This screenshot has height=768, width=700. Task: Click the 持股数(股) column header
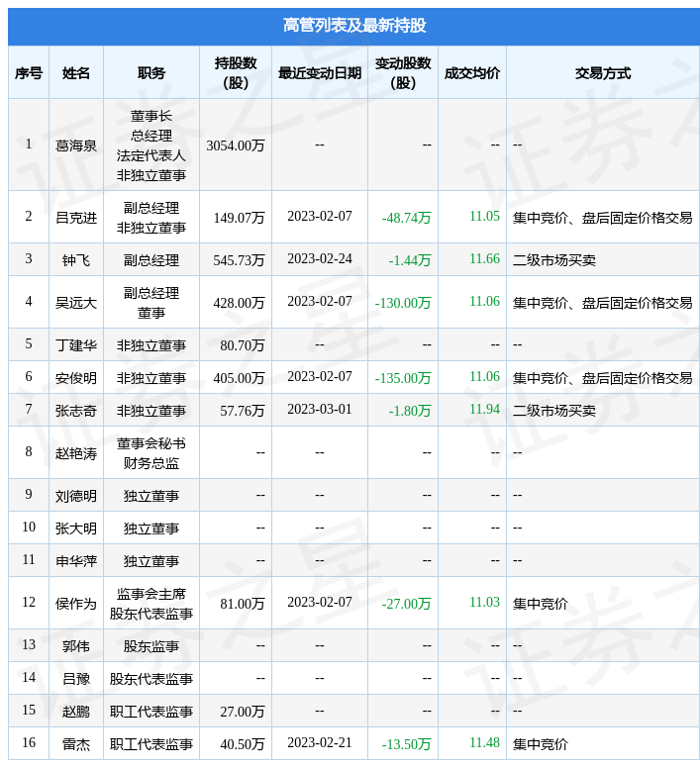pos(236,73)
